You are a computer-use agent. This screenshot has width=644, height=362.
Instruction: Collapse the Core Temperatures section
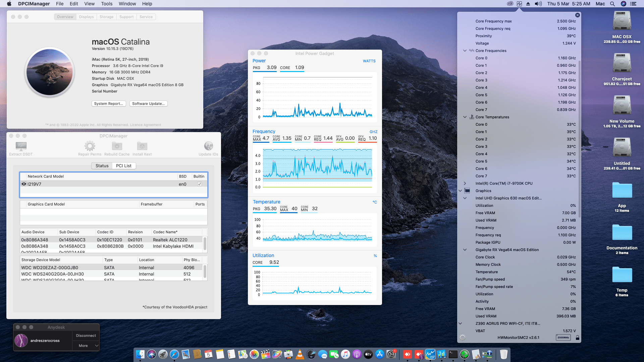465,117
